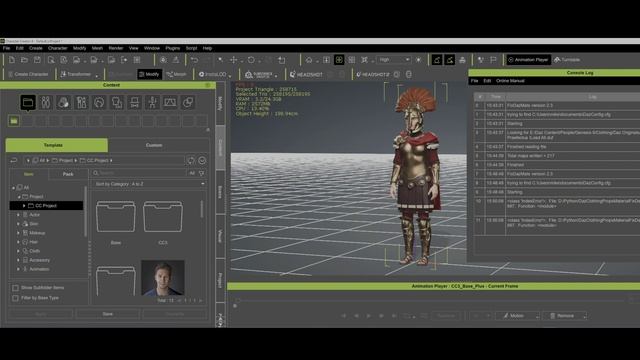Toggle the highlighted four-square view icon

click(x=339, y=60)
